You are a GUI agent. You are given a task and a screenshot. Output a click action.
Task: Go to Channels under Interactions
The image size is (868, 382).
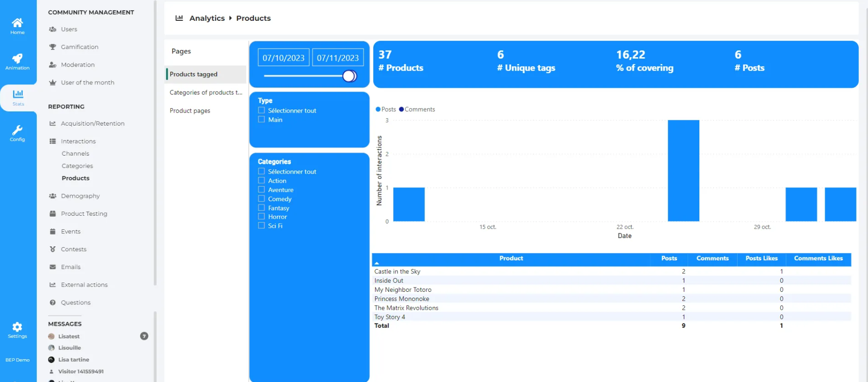click(x=76, y=154)
